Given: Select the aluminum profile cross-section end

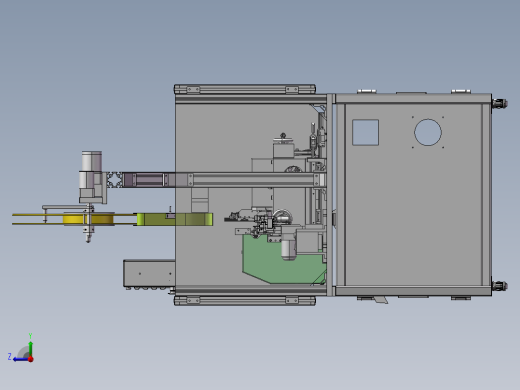Looking at the screenshot, I should (x=114, y=180).
